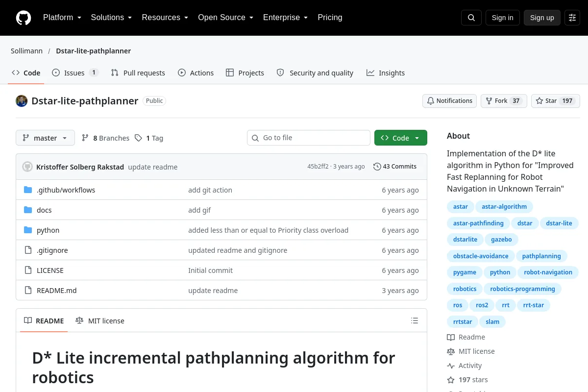The height and width of the screenshot is (392, 588).
Task: Expand the Solutions menu
Action: coord(111,18)
